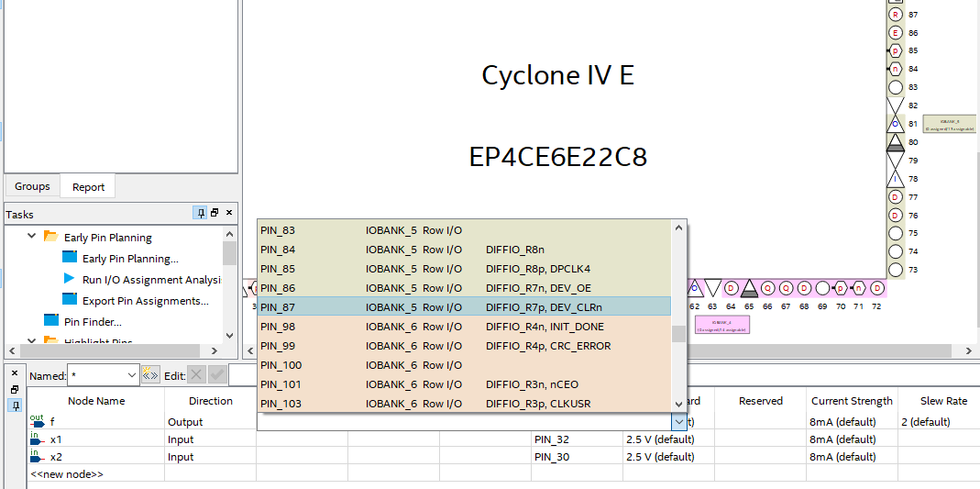Click the output port icon for node f
980x489 pixels.
[37, 421]
